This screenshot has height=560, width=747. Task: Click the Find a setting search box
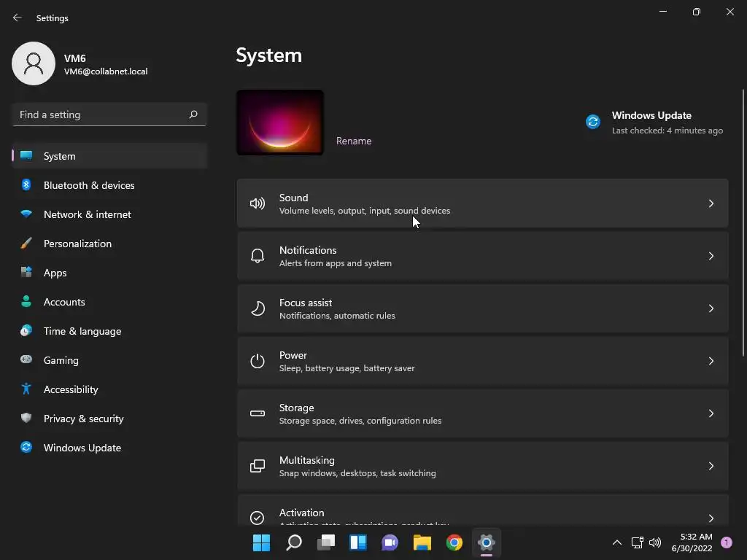click(x=109, y=114)
